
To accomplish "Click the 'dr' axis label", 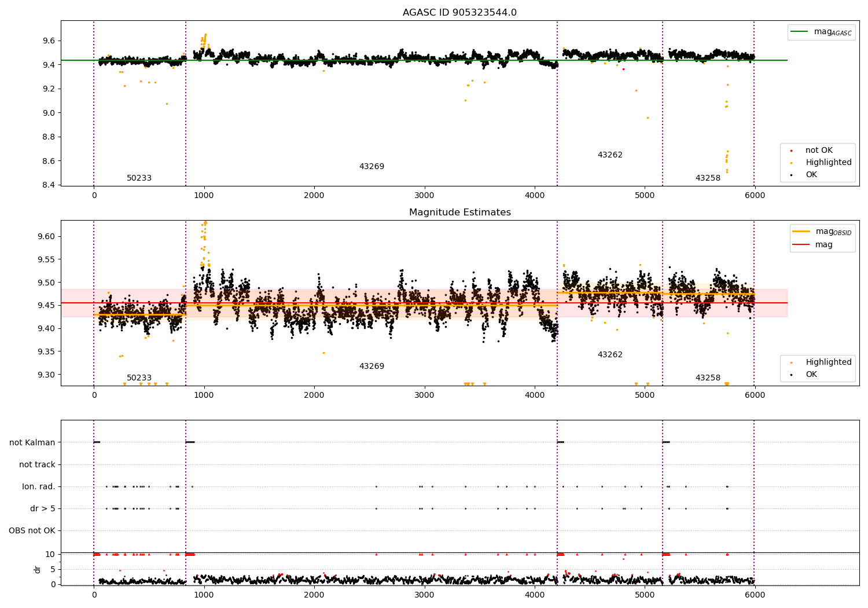I will click(x=38, y=569).
